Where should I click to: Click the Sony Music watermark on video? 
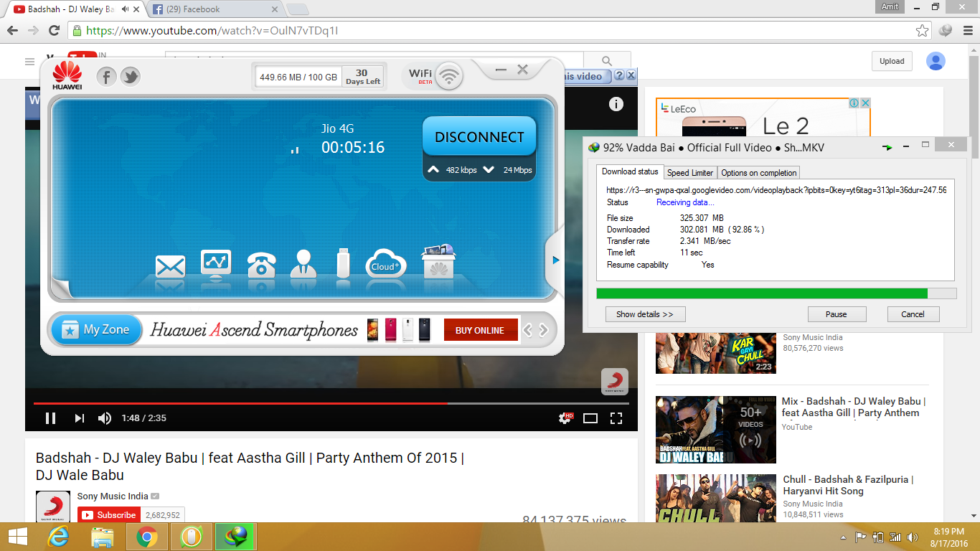pyautogui.click(x=615, y=382)
